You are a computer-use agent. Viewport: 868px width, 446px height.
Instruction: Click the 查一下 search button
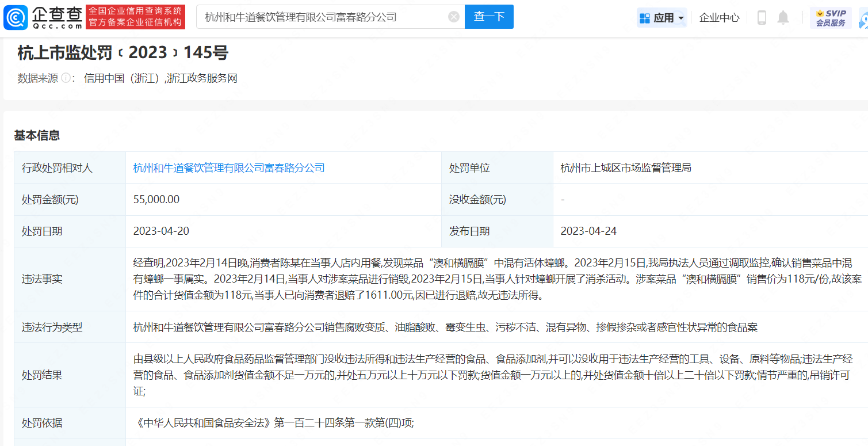tap(489, 17)
